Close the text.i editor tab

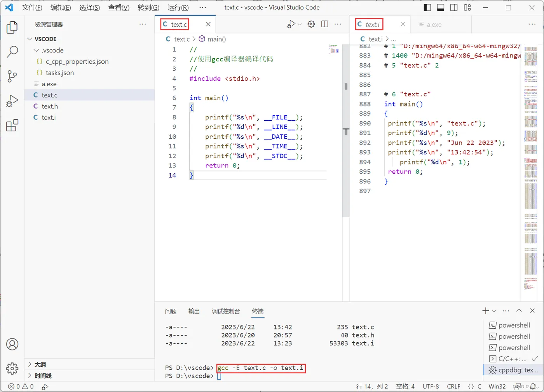click(x=403, y=24)
